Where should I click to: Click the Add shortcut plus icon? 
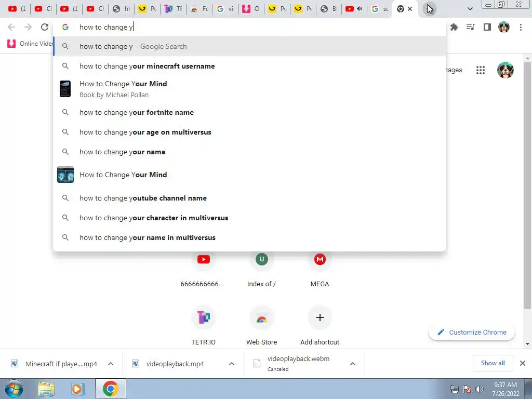click(320, 317)
